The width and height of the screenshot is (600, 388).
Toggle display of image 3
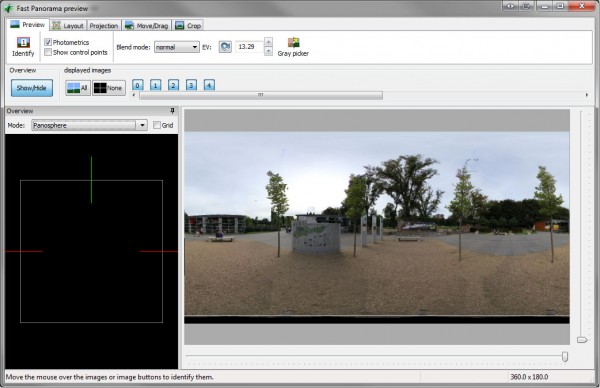(x=191, y=85)
